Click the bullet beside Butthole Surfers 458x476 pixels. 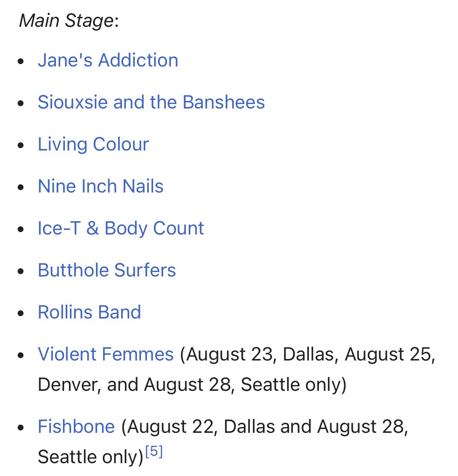coord(21,271)
